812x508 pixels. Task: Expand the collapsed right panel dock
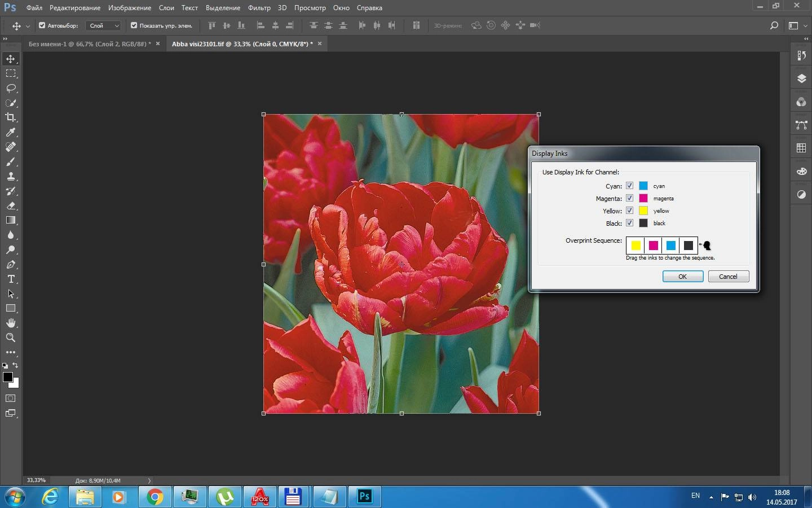(806, 38)
